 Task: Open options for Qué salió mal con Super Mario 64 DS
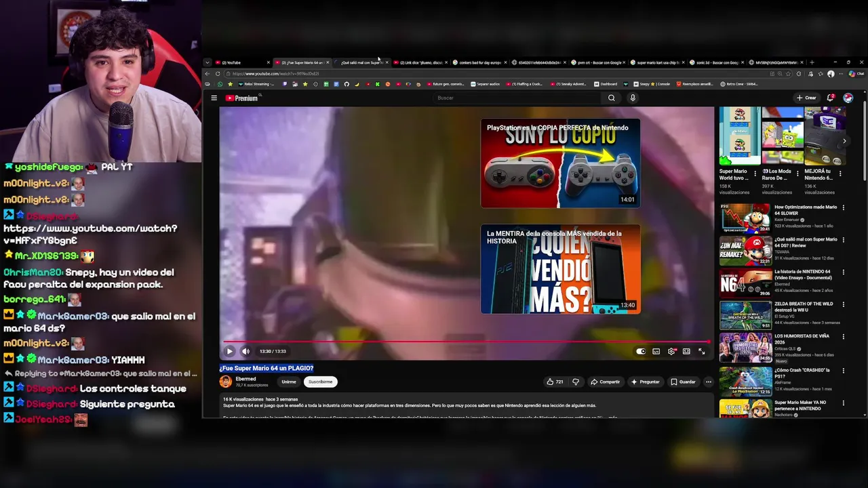[844, 240]
